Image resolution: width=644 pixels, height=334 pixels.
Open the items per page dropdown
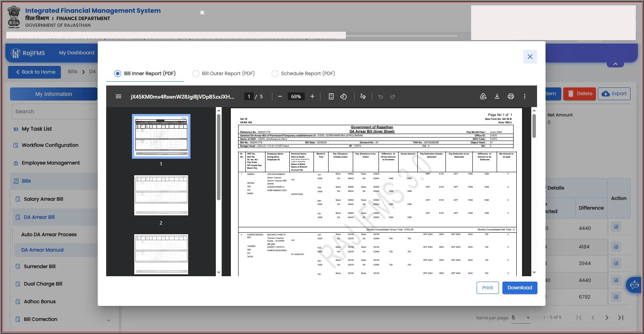pos(521,318)
